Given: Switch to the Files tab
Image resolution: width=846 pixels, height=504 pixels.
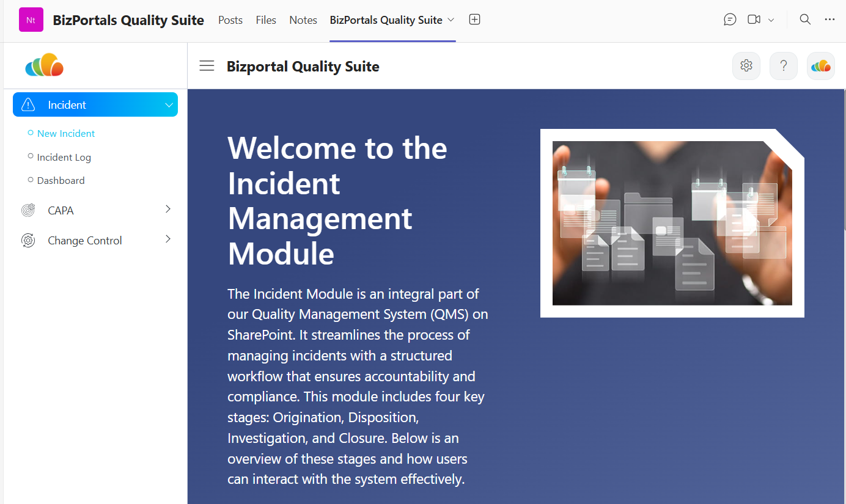Looking at the screenshot, I should pyautogui.click(x=266, y=20).
